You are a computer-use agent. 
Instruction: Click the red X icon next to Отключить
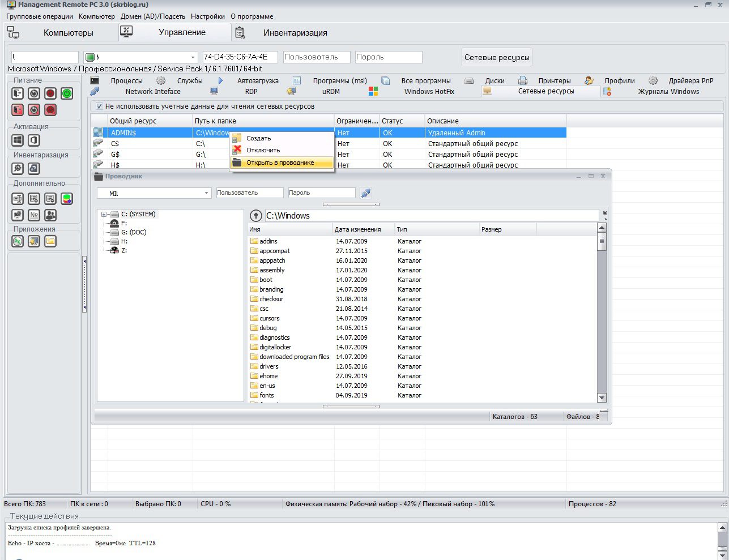[237, 150]
